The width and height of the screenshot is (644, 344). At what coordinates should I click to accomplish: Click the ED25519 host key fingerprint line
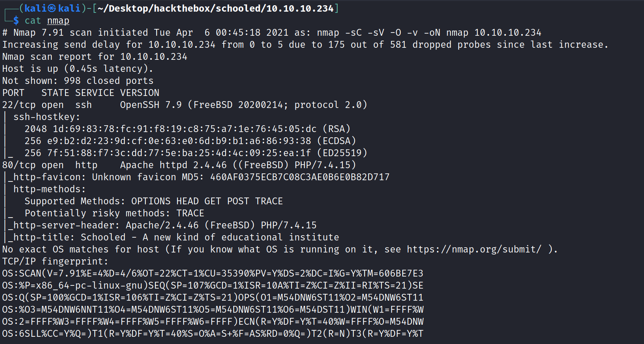196,153
